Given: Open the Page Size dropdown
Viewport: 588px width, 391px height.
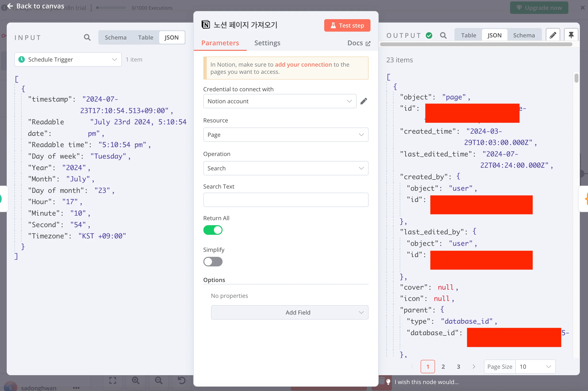Looking at the screenshot, I should [x=535, y=367].
